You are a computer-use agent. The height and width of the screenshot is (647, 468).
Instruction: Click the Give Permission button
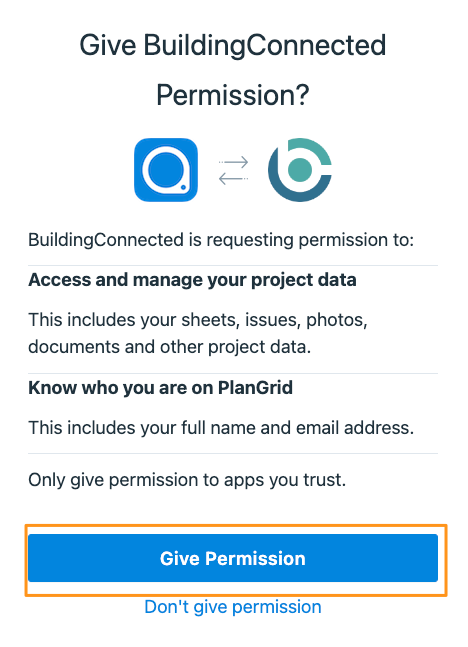(x=233, y=558)
